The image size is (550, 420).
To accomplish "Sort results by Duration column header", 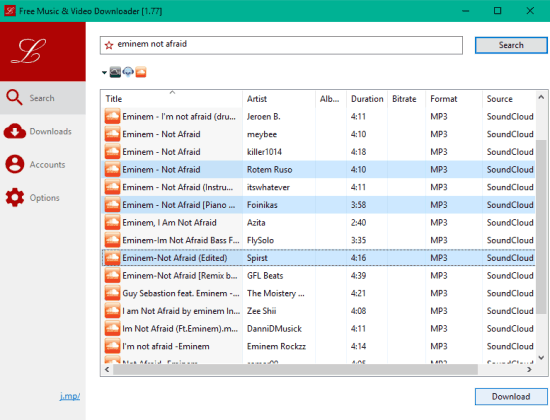I will pyautogui.click(x=367, y=99).
